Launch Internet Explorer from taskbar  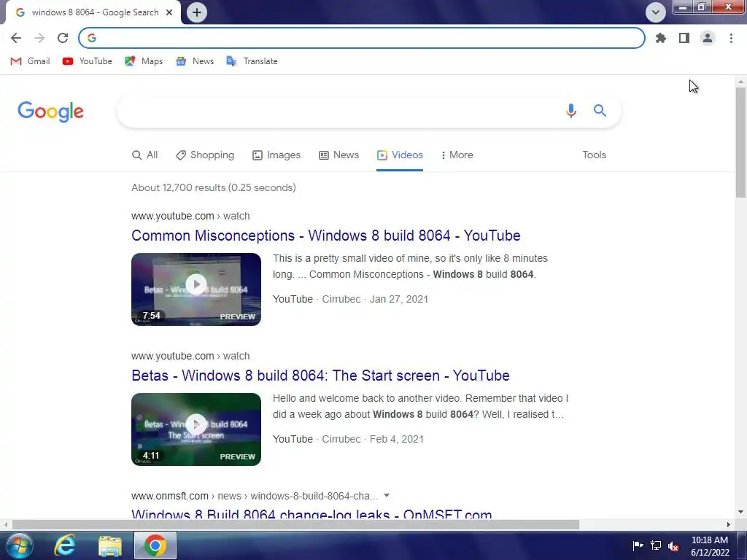pos(64,545)
